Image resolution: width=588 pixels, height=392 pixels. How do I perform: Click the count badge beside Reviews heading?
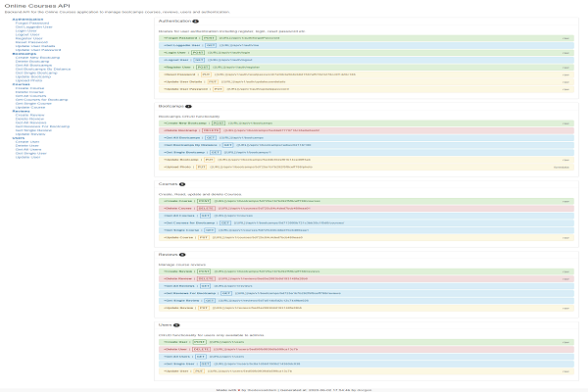tap(183, 254)
